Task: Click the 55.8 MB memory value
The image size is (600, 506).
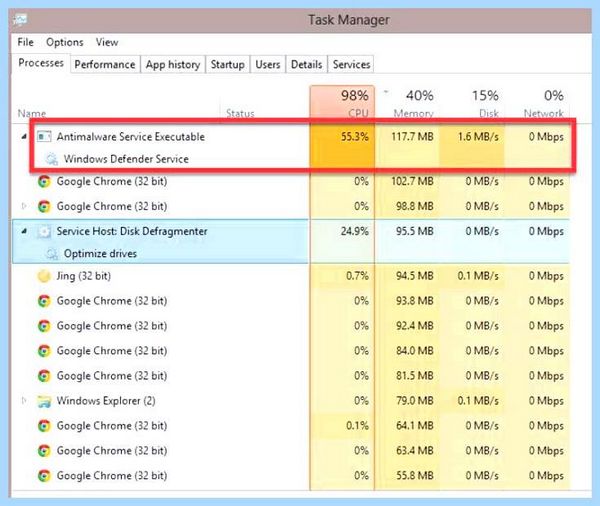Action: [415, 476]
